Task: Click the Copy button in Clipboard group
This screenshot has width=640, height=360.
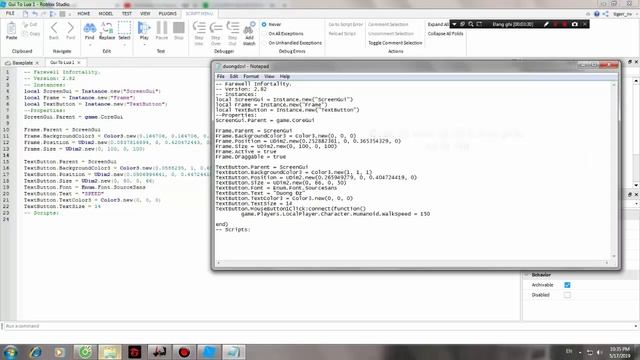Action: (x=31, y=34)
